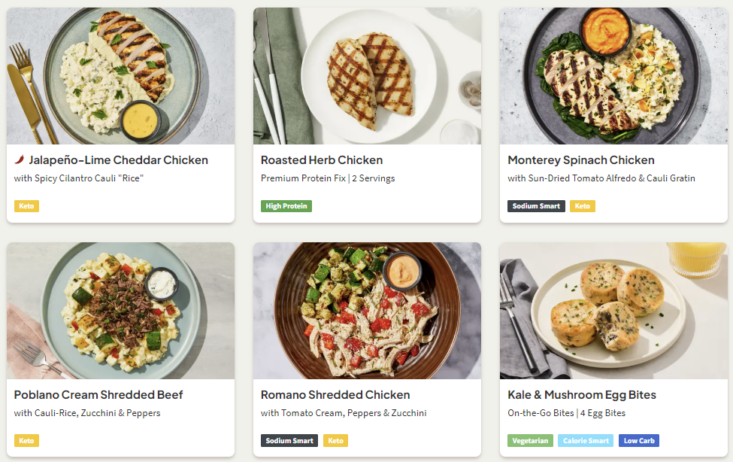Select the Kale & Mushroom Egg Bites photo
The height and width of the screenshot is (462, 733).
[613, 311]
